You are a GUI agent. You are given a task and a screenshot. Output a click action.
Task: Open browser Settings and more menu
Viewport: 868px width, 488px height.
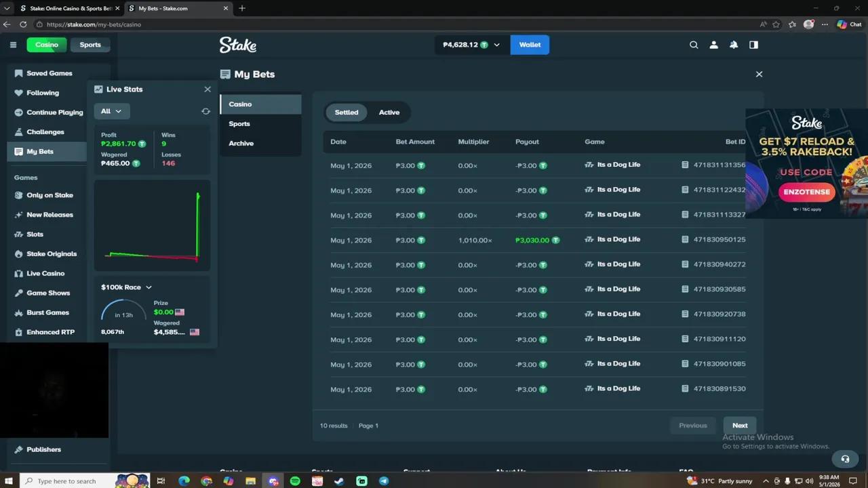pyautogui.click(x=825, y=24)
